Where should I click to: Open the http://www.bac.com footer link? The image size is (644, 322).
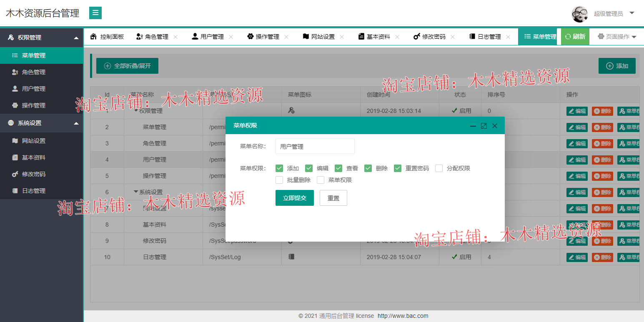click(x=403, y=316)
